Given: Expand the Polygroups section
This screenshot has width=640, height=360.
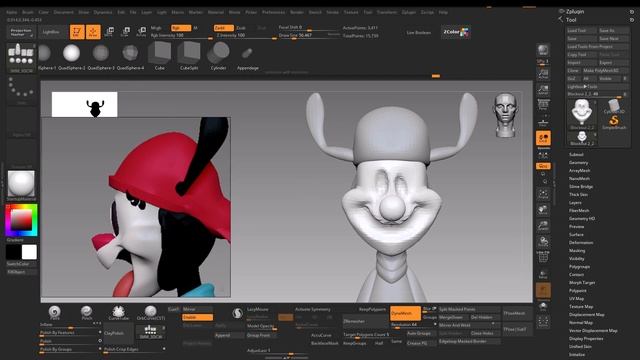Looking at the screenshot, I should click(x=580, y=267).
